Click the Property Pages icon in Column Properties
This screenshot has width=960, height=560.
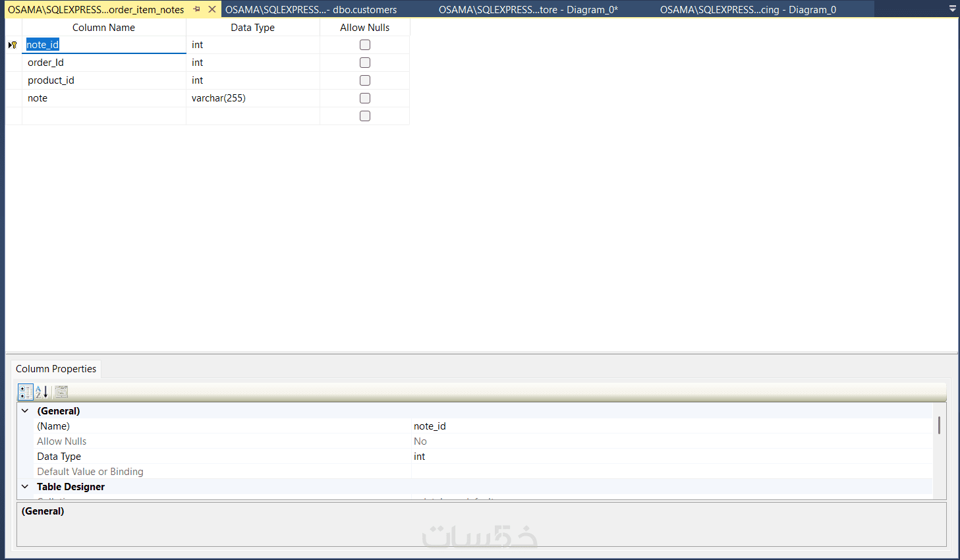[62, 392]
